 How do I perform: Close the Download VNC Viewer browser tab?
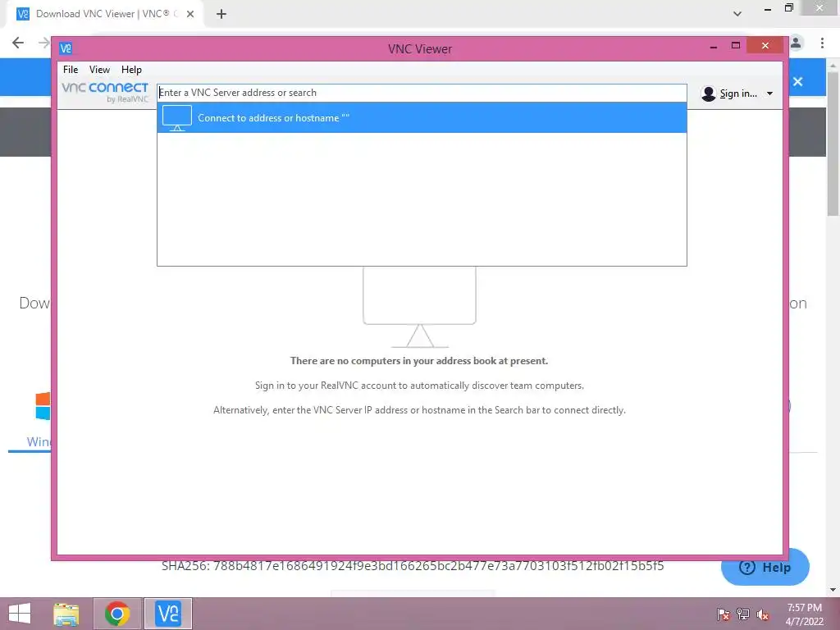(190, 14)
